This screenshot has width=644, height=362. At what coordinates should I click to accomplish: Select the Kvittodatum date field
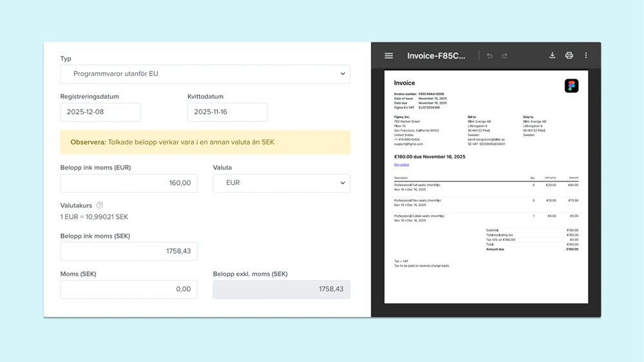[x=227, y=112]
